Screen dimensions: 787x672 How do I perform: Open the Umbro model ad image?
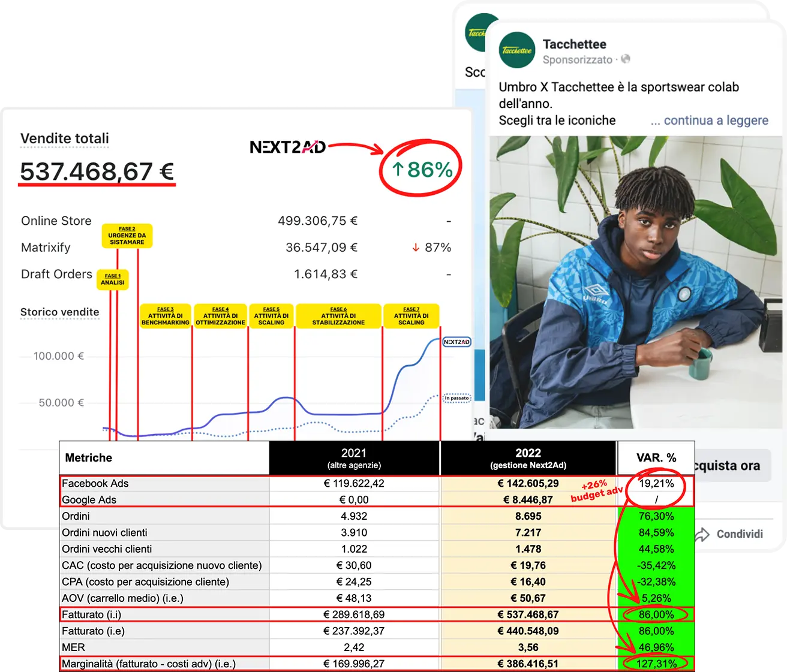(636, 282)
